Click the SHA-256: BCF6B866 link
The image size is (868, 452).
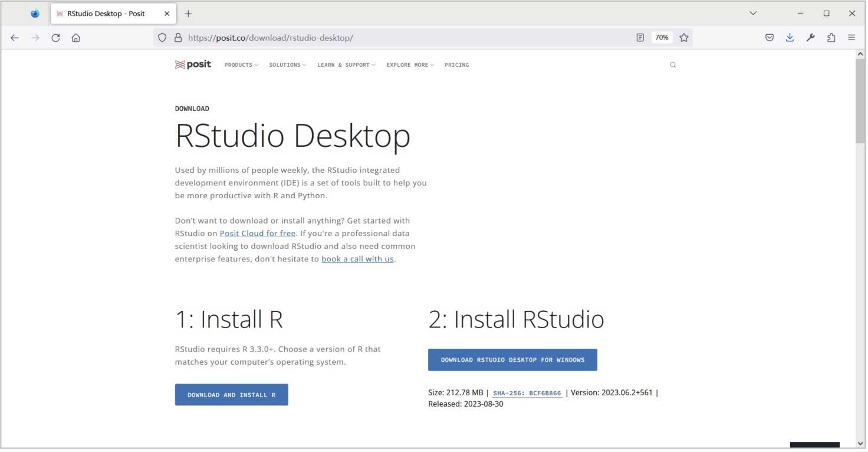click(527, 393)
